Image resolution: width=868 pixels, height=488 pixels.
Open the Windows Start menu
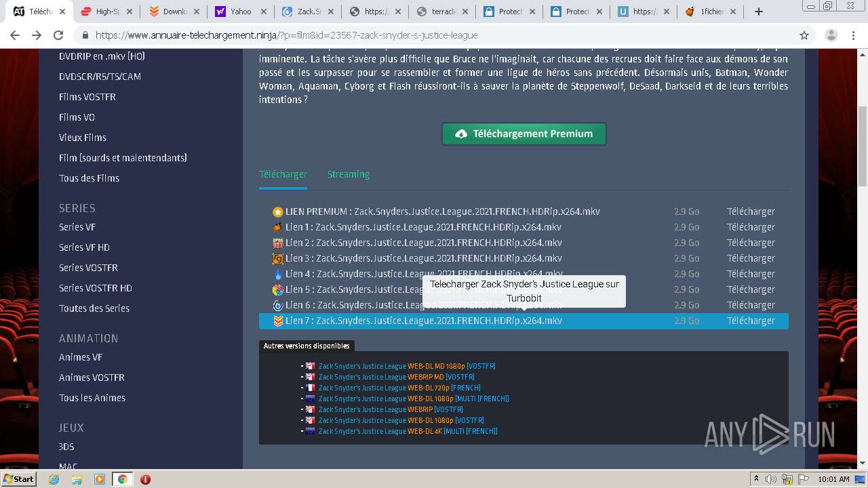point(18,479)
